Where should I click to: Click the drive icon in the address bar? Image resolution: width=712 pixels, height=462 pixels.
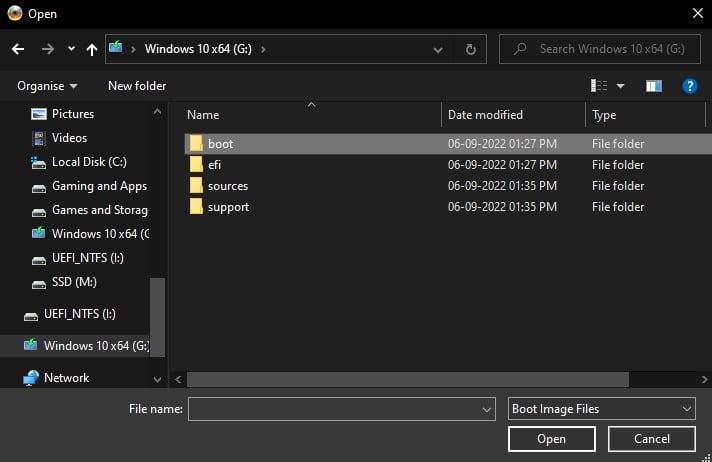(x=116, y=47)
